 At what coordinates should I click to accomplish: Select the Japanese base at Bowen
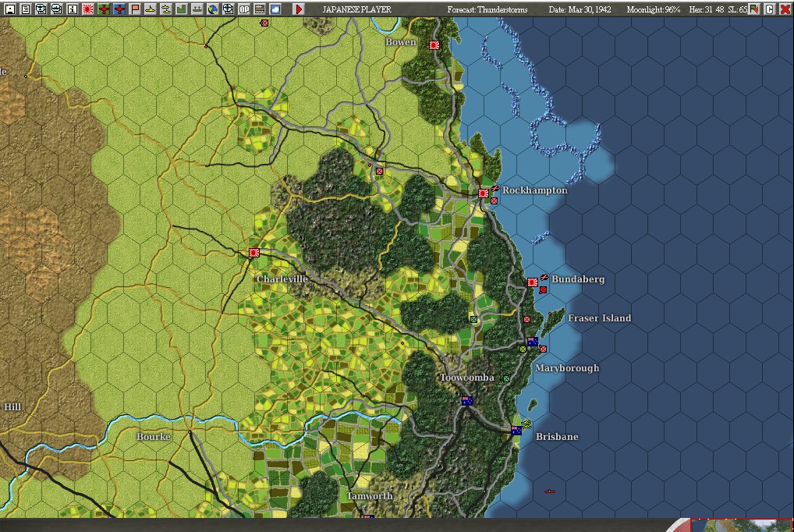click(x=434, y=45)
